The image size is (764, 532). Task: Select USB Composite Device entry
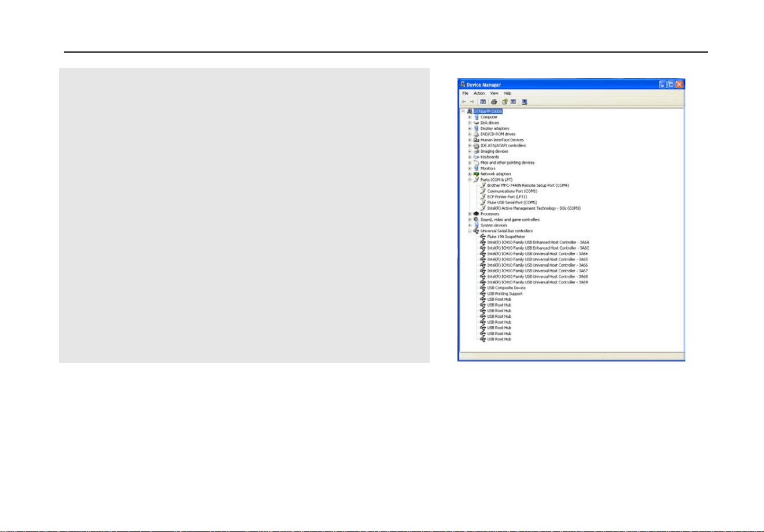(x=506, y=288)
